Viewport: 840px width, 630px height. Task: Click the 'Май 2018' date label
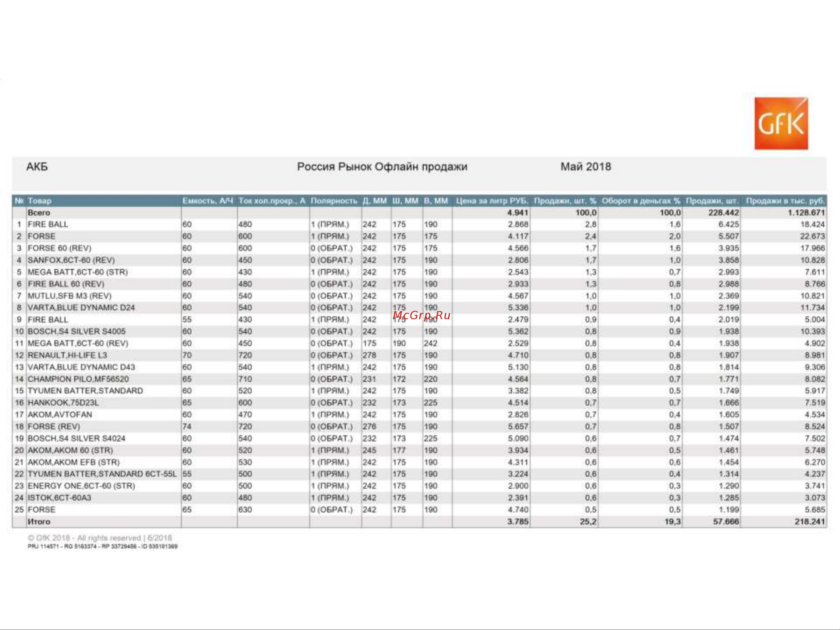pos(585,167)
